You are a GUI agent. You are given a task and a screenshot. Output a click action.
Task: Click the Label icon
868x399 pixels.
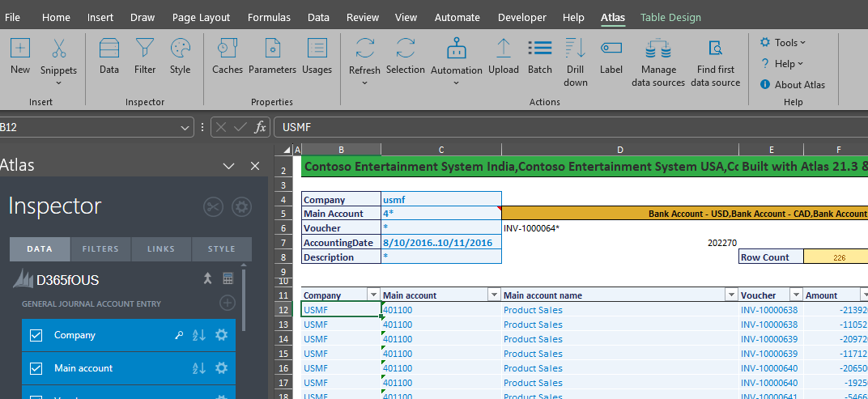pos(611,49)
